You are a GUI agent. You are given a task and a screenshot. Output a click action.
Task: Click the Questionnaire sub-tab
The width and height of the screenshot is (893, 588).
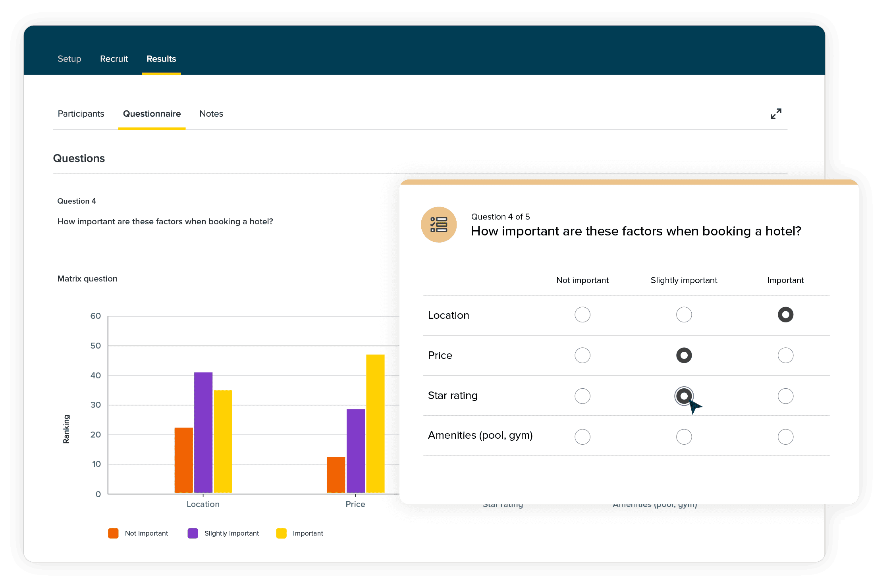pos(152,114)
